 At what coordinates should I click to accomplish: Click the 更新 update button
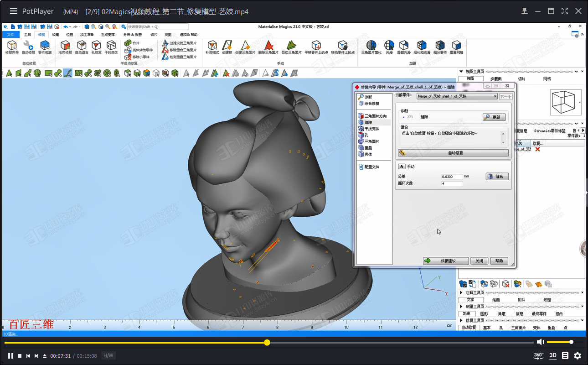coord(494,117)
